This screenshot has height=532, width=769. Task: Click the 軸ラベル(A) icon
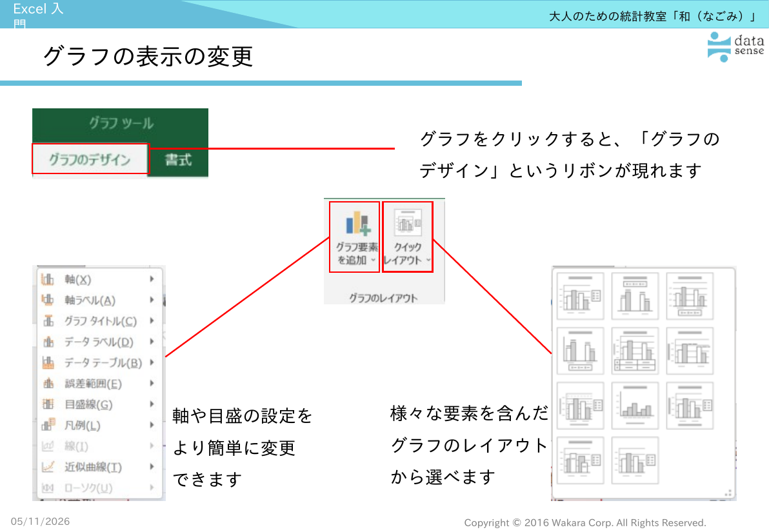[x=48, y=300]
